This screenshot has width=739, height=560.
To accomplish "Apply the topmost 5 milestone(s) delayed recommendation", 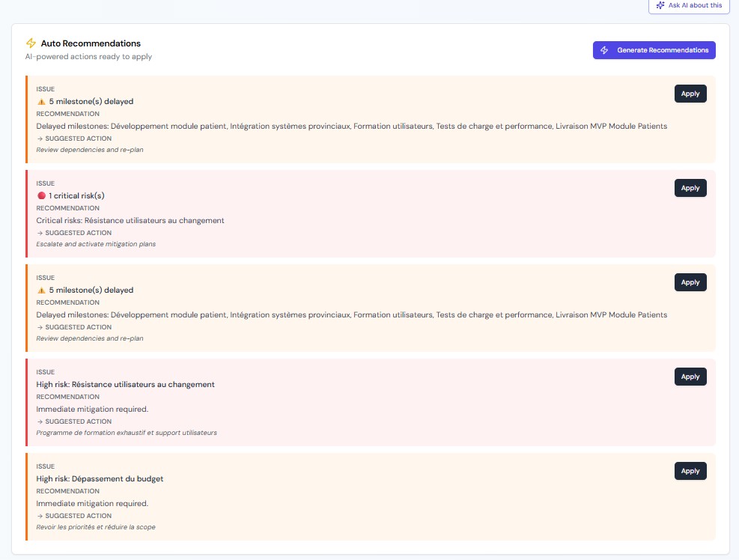I will (x=690, y=94).
